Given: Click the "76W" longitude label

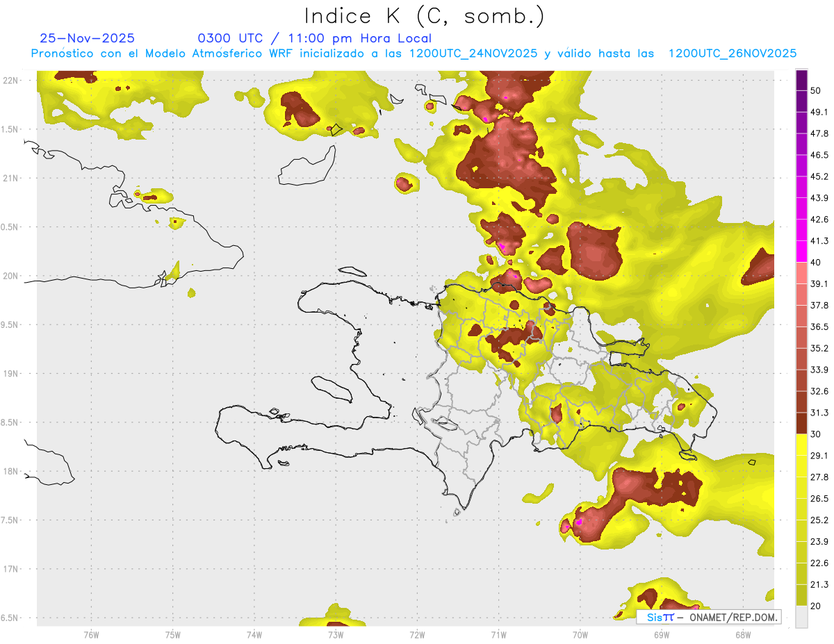Looking at the screenshot, I should coord(91,634).
